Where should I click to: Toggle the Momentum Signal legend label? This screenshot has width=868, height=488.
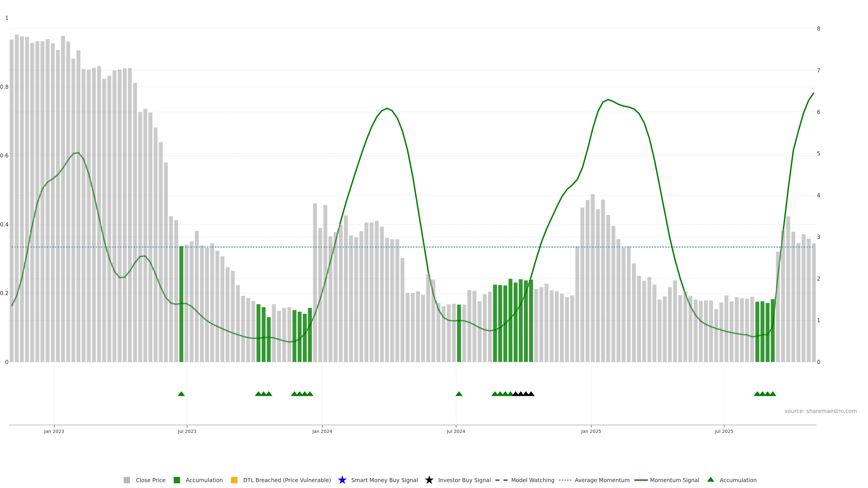pos(674,480)
